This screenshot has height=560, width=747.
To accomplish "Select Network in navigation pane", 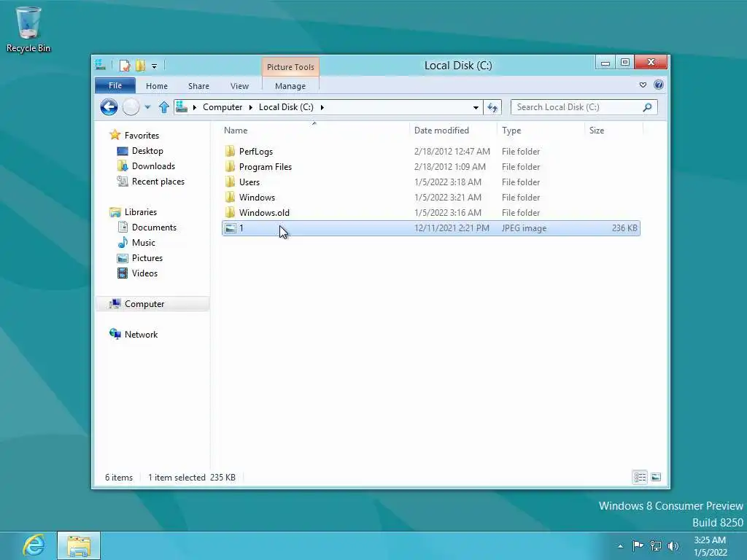I will pos(141,334).
